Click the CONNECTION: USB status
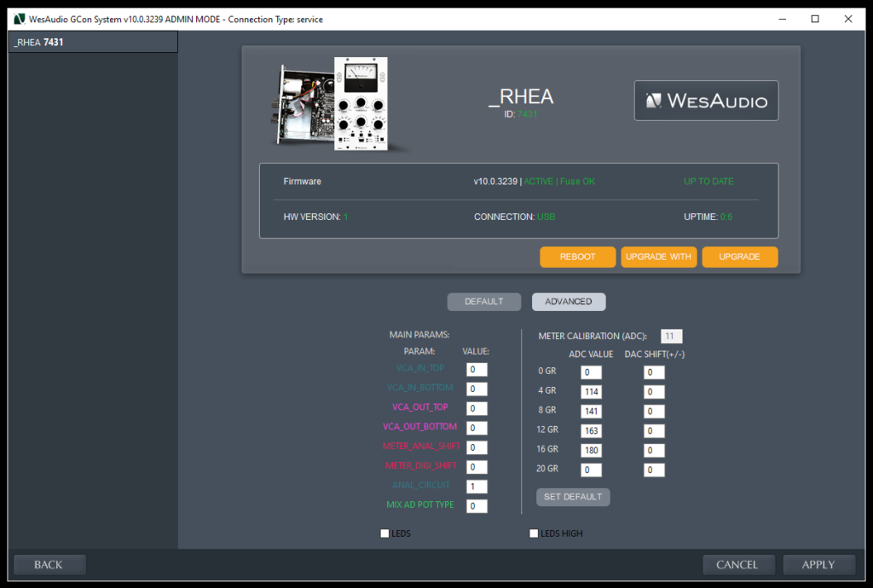873x588 pixels. pyautogui.click(x=514, y=217)
